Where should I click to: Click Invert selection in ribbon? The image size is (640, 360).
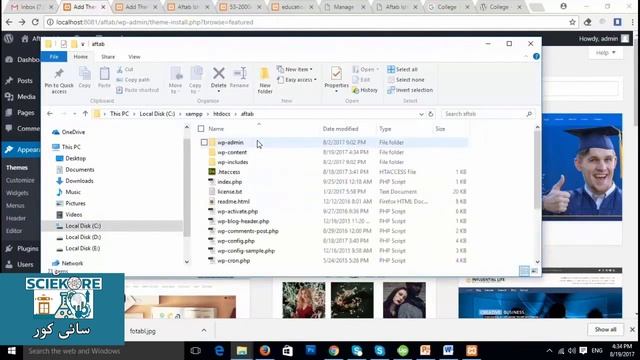tap(410, 90)
